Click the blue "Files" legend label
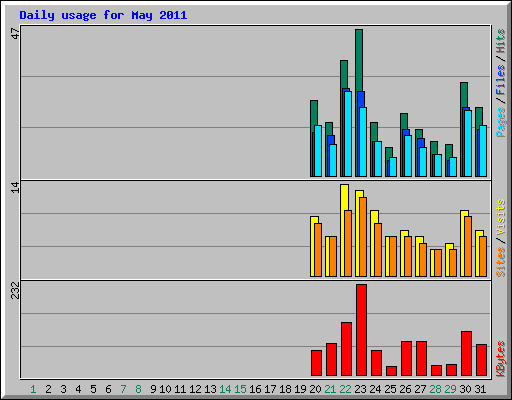This screenshot has width=512, height=400. point(500,80)
